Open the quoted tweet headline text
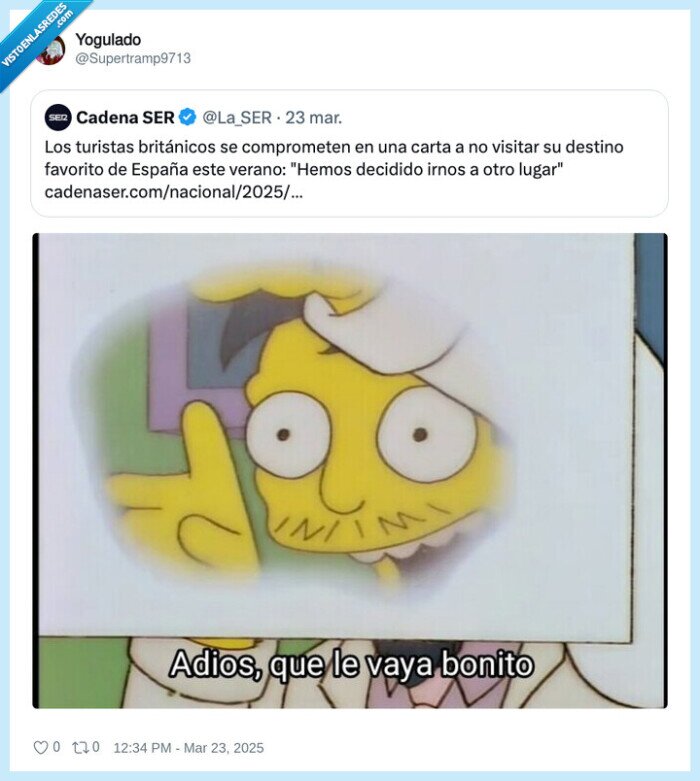The image size is (700, 781). click(x=334, y=158)
